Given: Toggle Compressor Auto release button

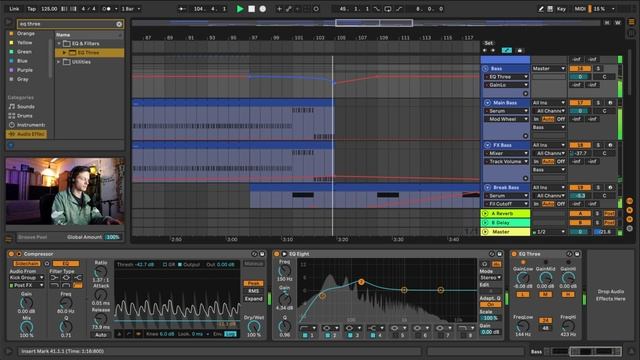Looking at the screenshot, I should point(101,335).
